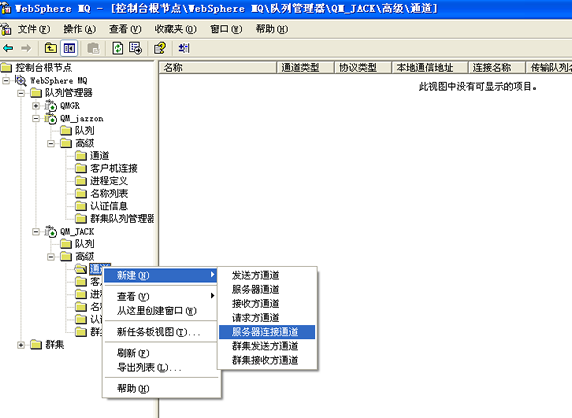Click folder icon of 认证信息 under QM_jazzon
The width and height of the screenshot is (572, 418).
coord(81,206)
